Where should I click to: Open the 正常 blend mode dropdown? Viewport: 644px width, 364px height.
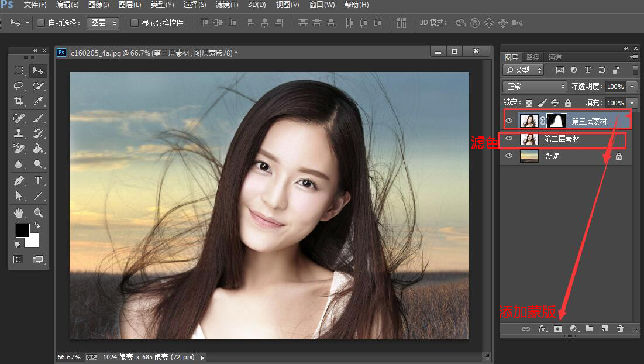[535, 86]
